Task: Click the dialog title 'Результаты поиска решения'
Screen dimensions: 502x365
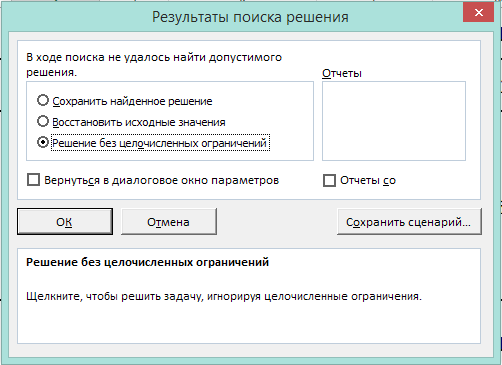Action: 250,17
